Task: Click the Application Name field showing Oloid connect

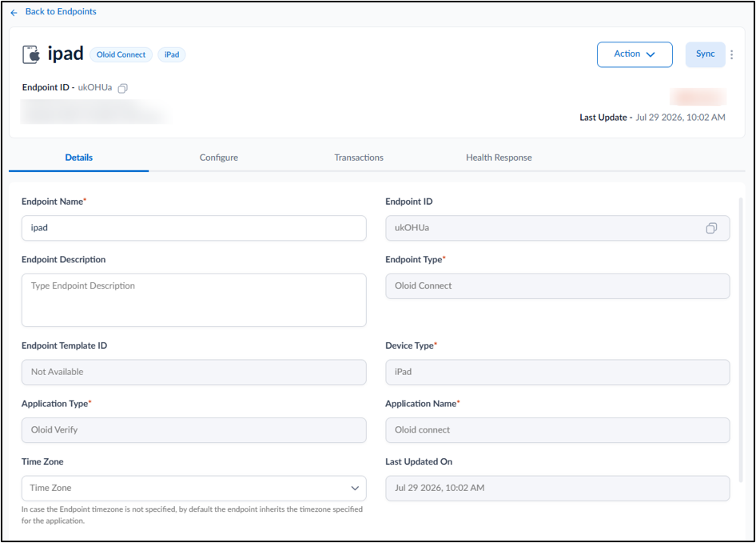Action: point(557,430)
